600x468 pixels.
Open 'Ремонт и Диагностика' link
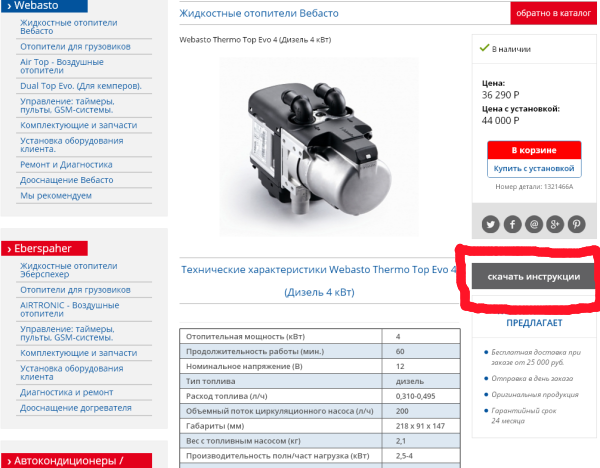[66, 165]
